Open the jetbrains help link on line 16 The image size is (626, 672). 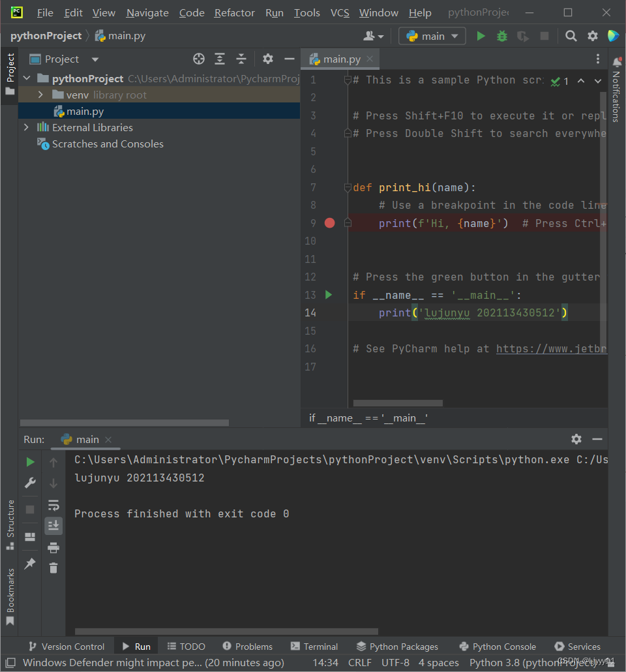pyautogui.click(x=552, y=349)
